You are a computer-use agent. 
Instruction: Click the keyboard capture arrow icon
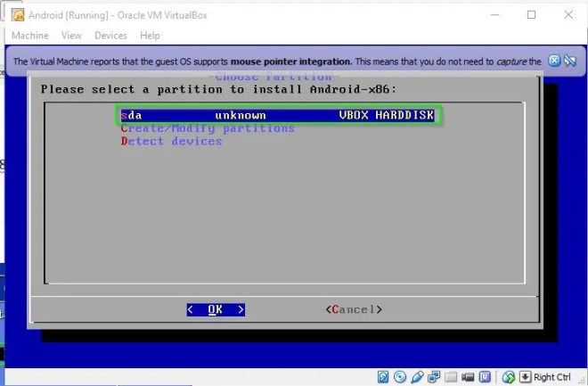coord(526,376)
